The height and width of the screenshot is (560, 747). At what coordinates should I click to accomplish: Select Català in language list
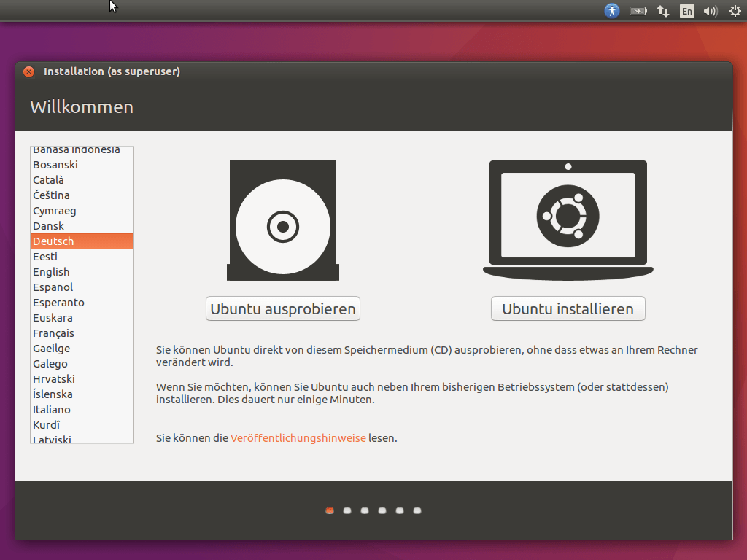tap(82, 180)
